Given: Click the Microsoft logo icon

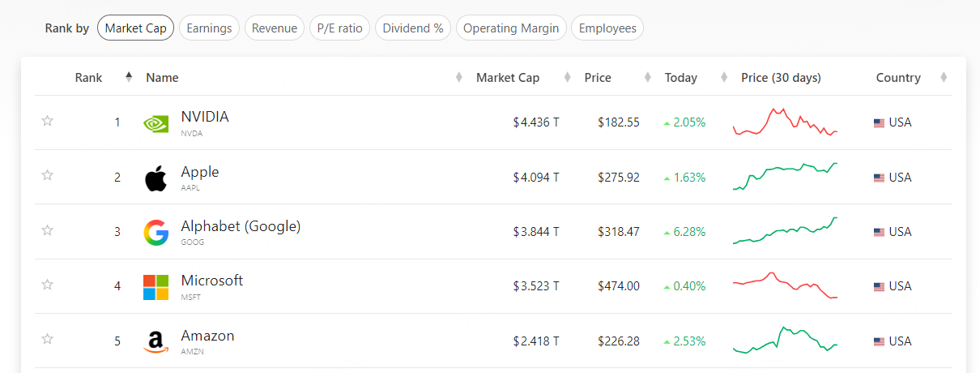Looking at the screenshot, I should (156, 287).
